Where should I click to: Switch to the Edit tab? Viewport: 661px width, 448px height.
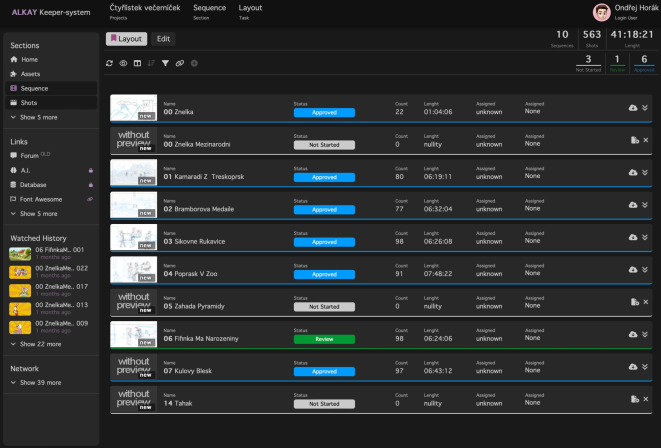point(163,39)
